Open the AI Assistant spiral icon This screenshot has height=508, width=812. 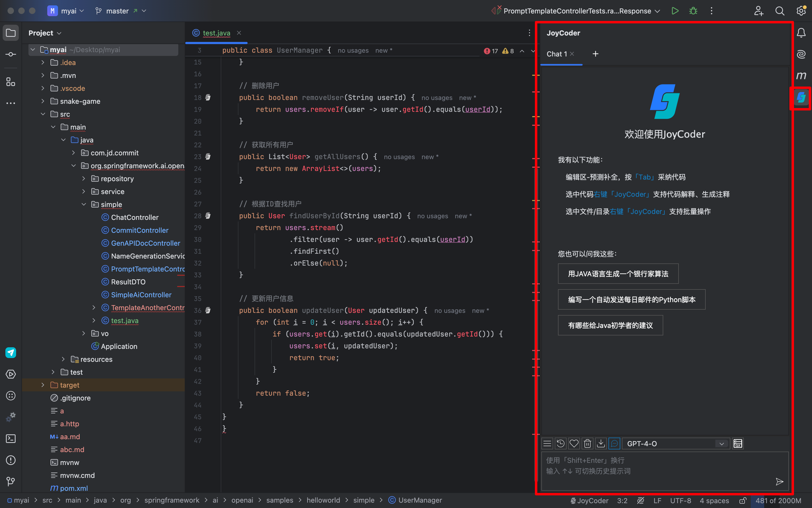tap(801, 54)
